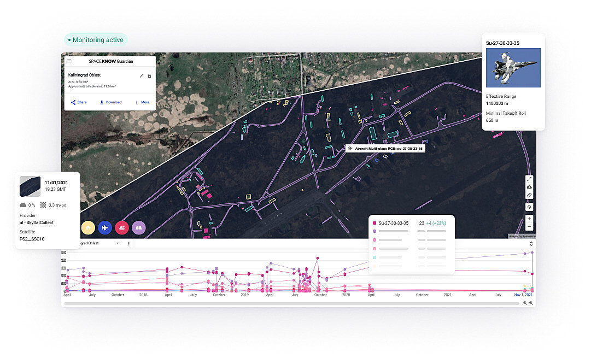This screenshot has width=591, height=364.
Task: Expand the chart panel with up-down arrows
Action: [531, 244]
